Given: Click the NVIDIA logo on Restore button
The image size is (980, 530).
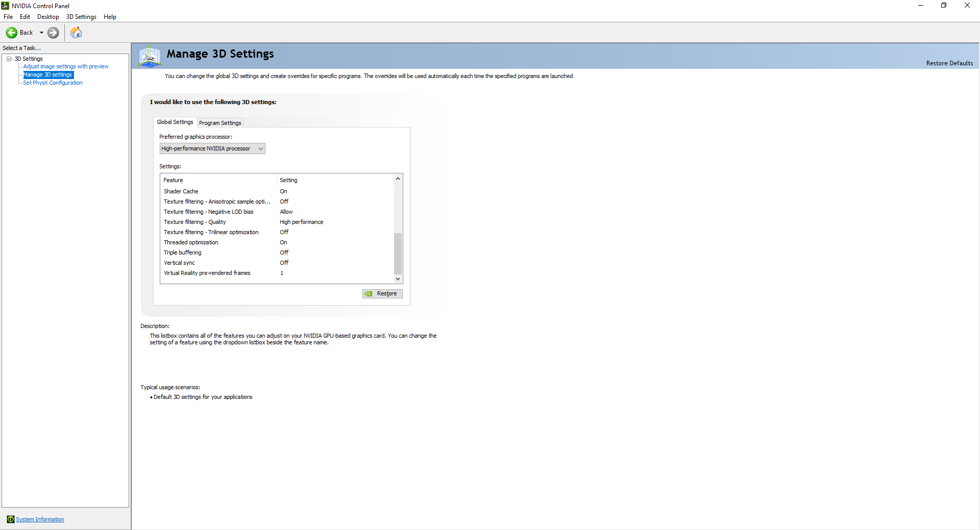Looking at the screenshot, I should tap(369, 294).
